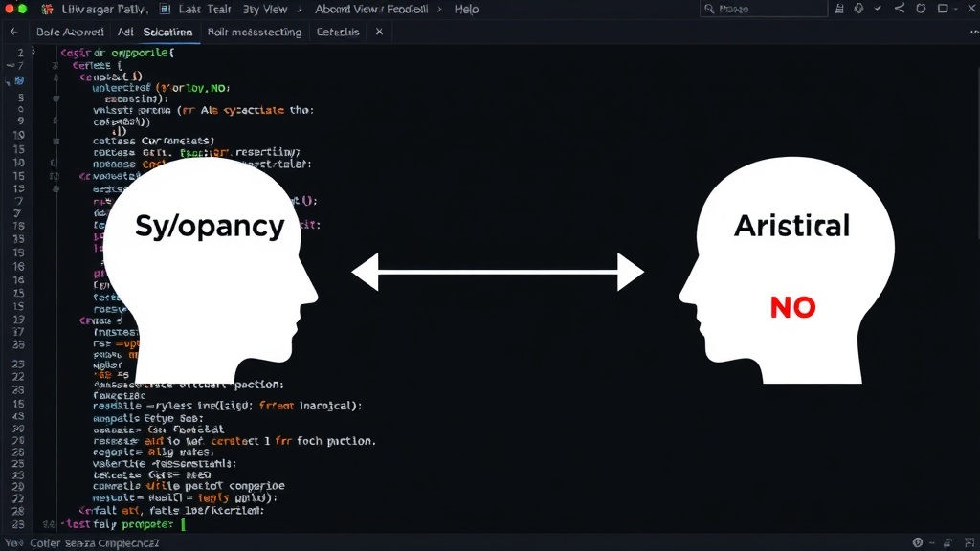The height and width of the screenshot is (551, 980).
Task: Click the list icon in status bar
Action: pyautogui.click(x=948, y=543)
